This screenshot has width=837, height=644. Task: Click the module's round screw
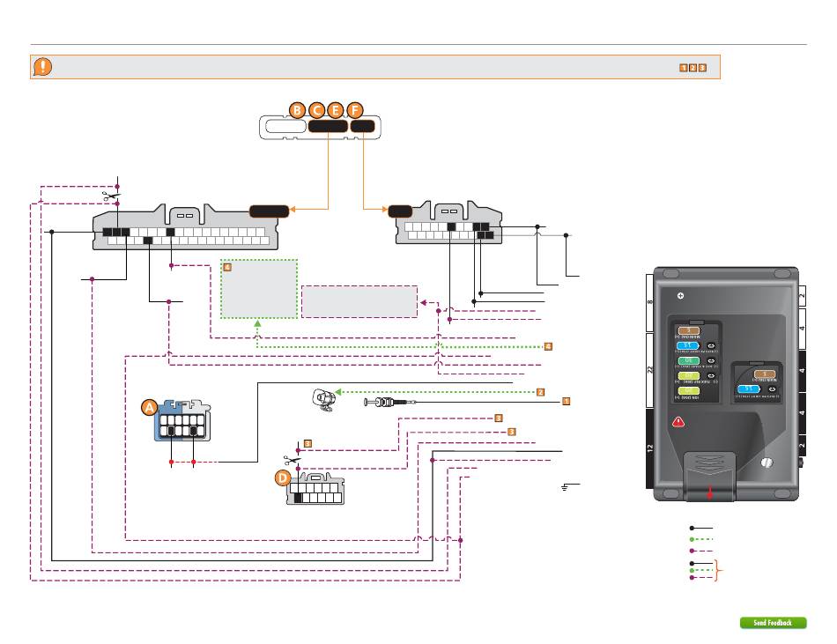pyautogui.click(x=767, y=463)
